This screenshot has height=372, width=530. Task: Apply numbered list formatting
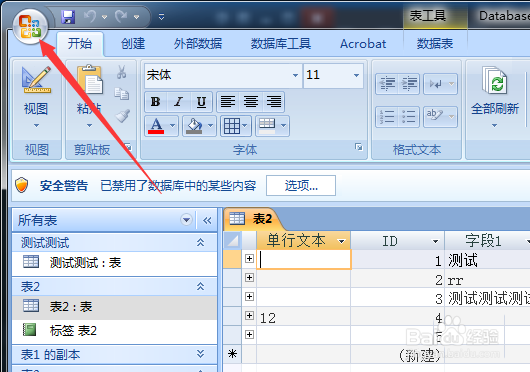(387, 117)
